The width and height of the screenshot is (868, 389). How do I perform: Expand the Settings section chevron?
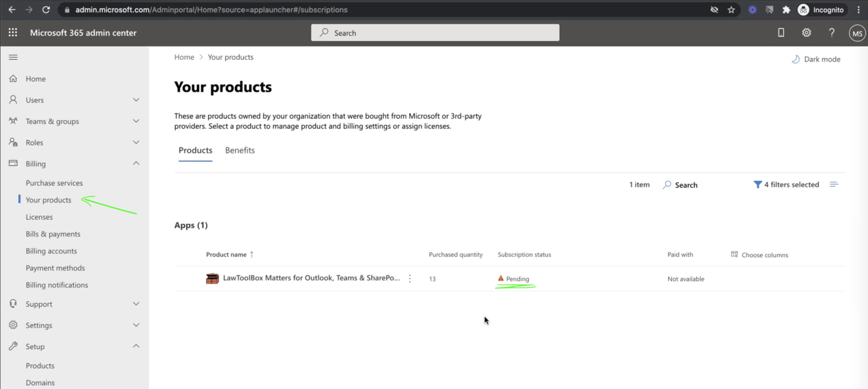(136, 325)
